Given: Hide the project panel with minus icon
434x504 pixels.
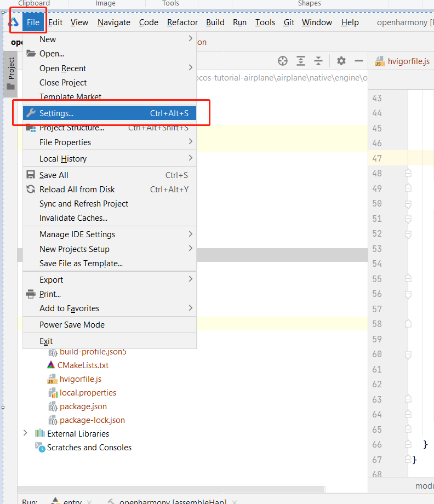Looking at the screenshot, I should tap(359, 61).
